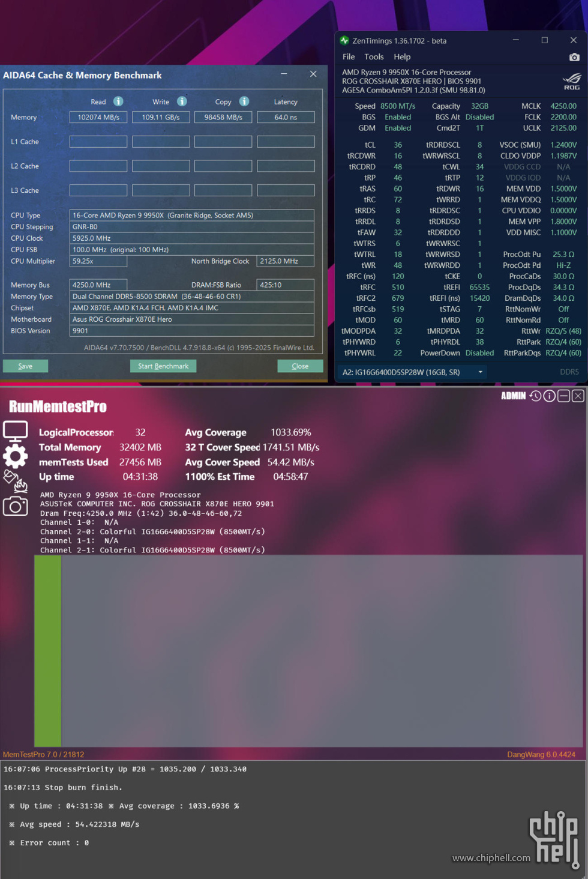Click the Memory Read field 102074 MB/s
Image resolution: width=588 pixels, height=879 pixels.
coord(98,117)
